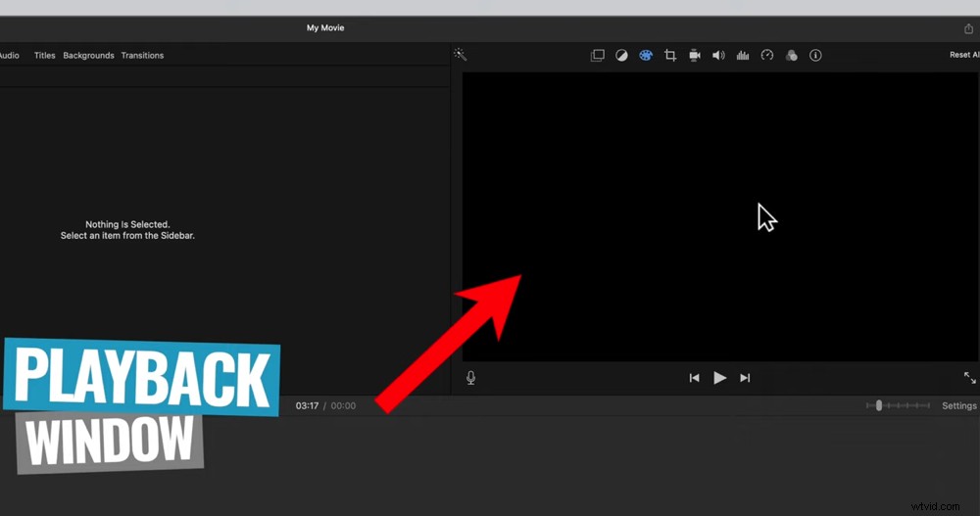Switch to the Audio tab

point(10,55)
